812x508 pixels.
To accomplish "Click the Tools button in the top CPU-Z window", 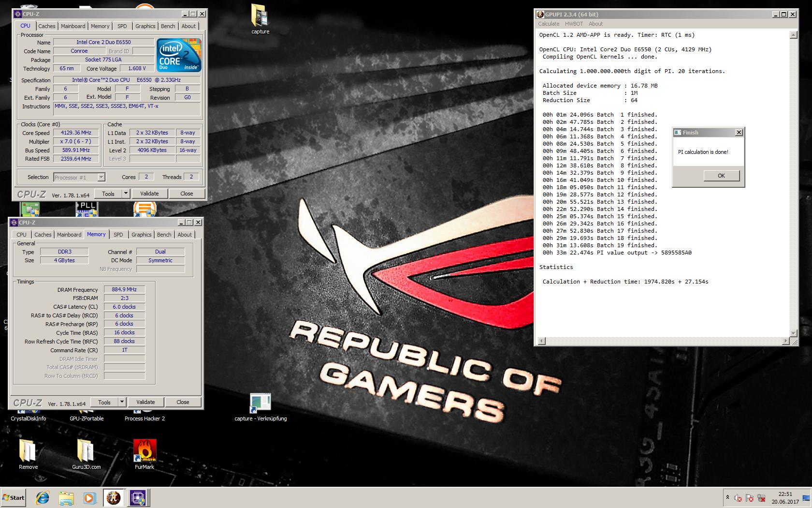I will [x=108, y=194].
